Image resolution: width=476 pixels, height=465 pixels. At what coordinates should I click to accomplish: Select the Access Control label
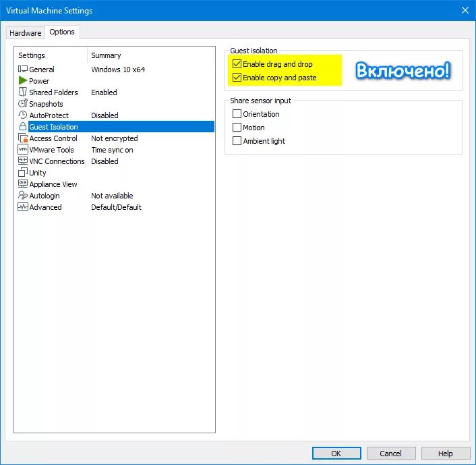53,138
